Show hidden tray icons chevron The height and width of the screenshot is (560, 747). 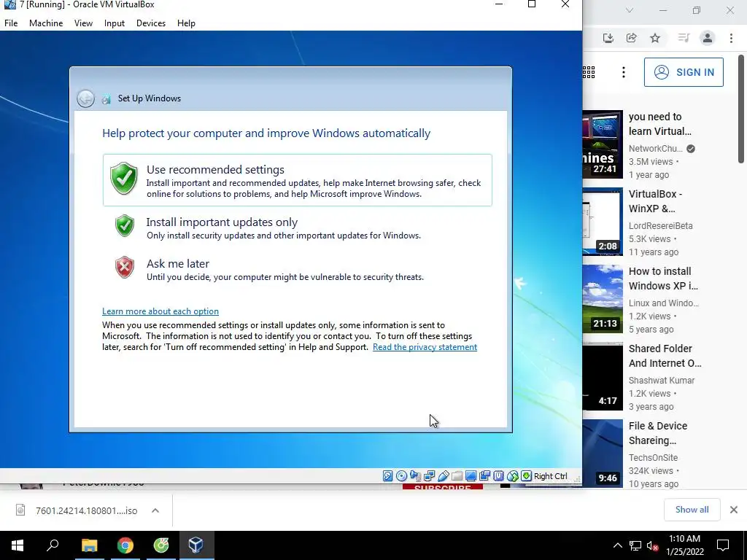[617, 545]
